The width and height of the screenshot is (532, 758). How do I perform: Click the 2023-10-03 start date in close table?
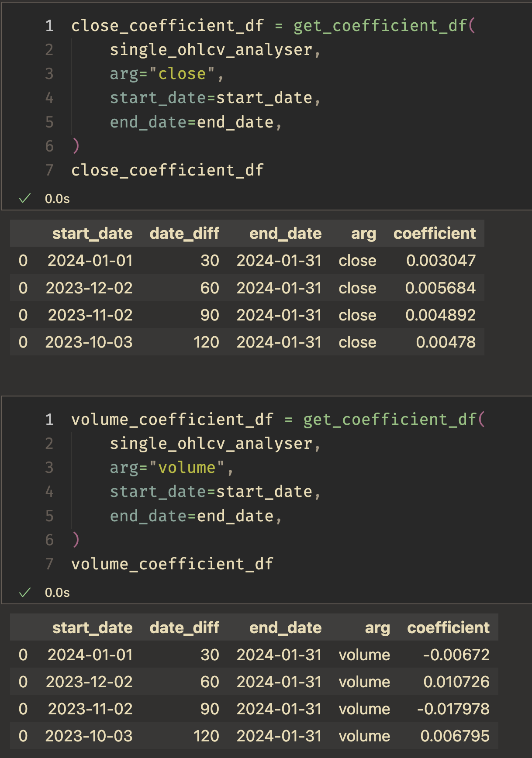(x=89, y=342)
